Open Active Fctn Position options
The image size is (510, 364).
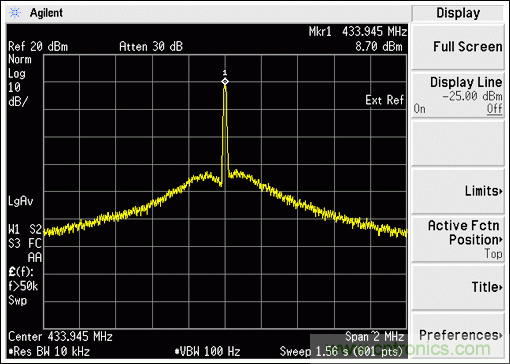[458, 239]
